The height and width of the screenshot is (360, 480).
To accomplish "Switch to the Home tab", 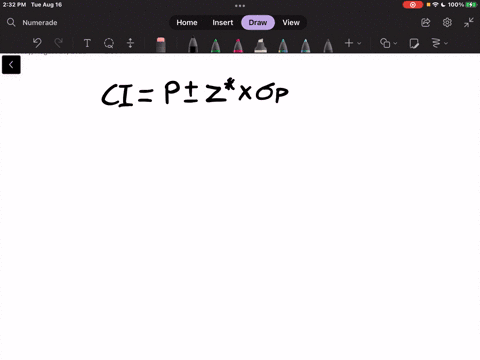I will [187, 22].
